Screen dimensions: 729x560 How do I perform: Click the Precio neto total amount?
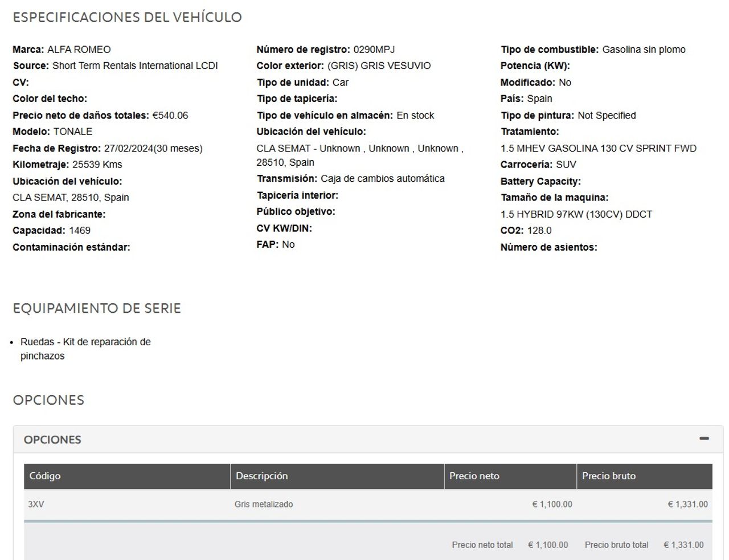click(x=548, y=545)
